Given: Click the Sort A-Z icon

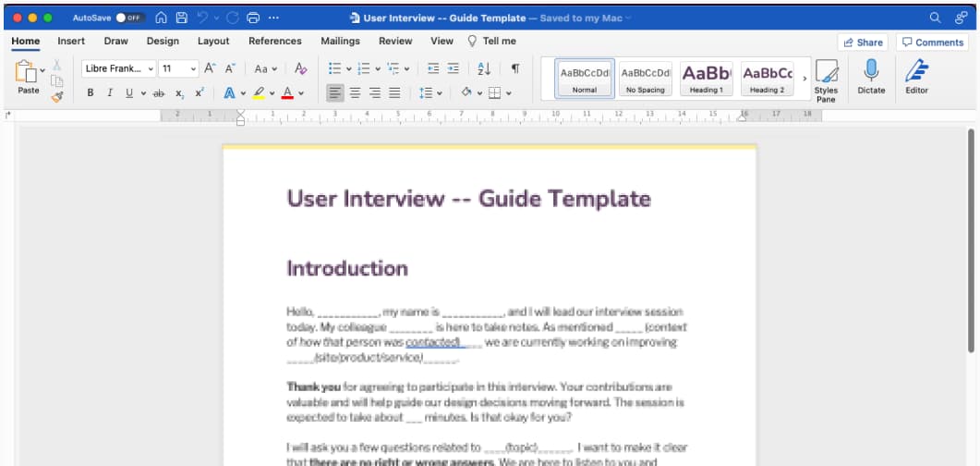Looking at the screenshot, I should tap(484, 68).
